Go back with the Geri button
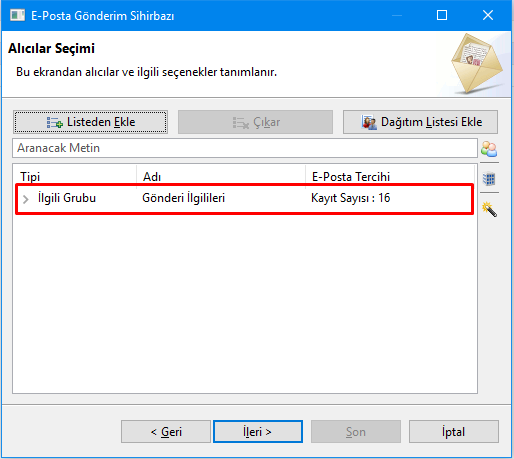This screenshot has height=459, width=514. [166, 432]
